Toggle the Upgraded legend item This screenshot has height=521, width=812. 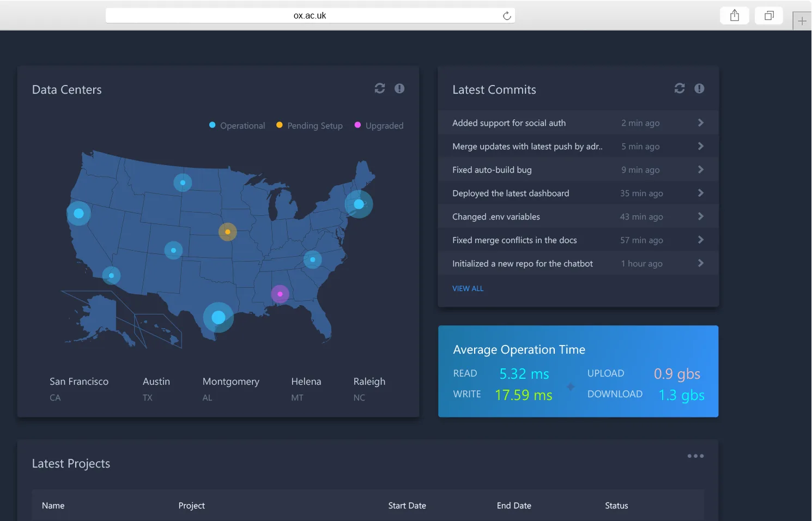(x=379, y=125)
